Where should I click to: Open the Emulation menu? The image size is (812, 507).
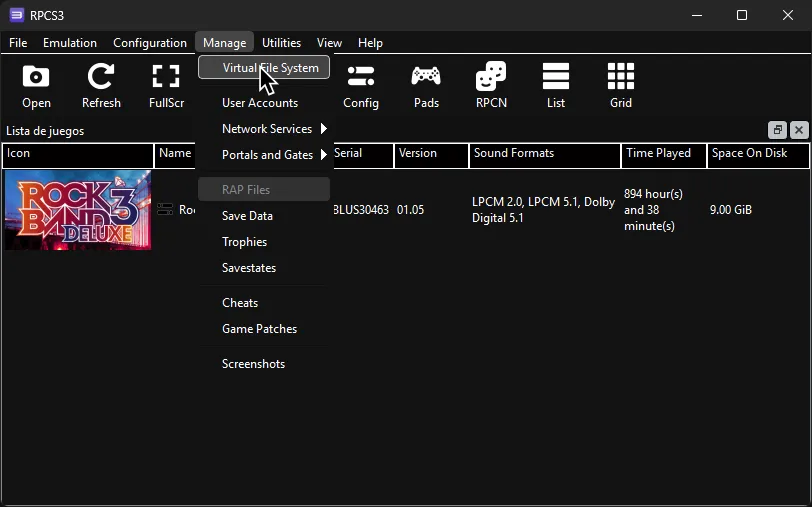(70, 42)
